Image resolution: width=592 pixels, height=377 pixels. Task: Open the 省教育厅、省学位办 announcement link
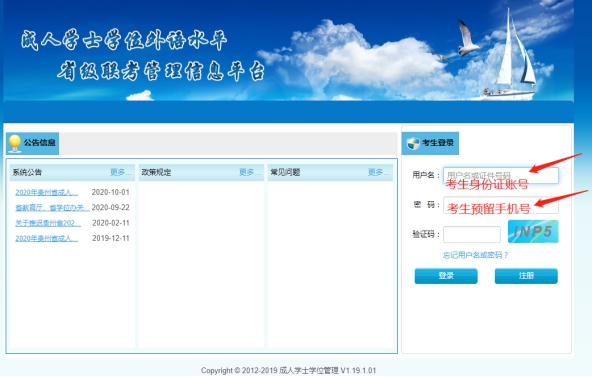coord(52,208)
